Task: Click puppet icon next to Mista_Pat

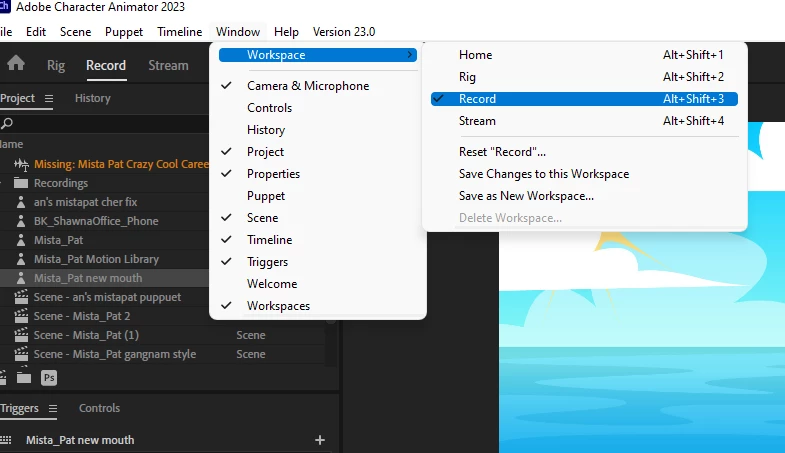Action: click(21, 240)
